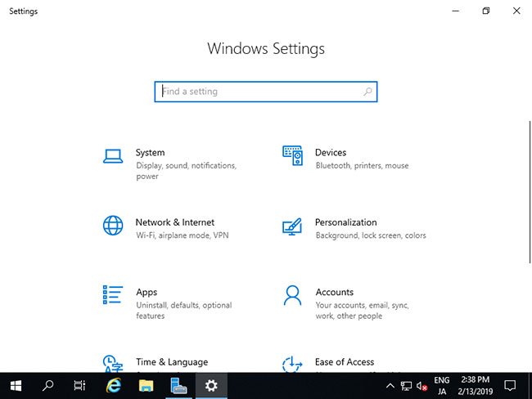Open the Devices category title
The image size is (532, 399).
(331, 153)
